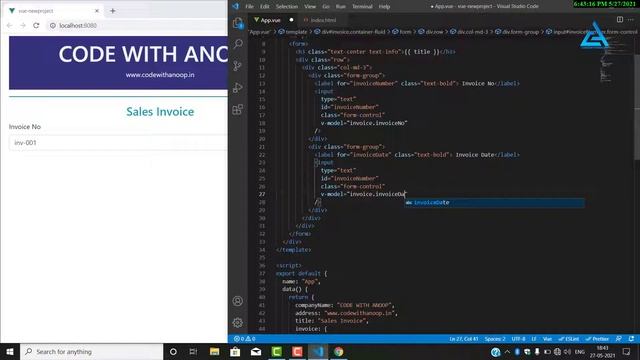Open the Help menu
The width and height of the screenshot is (640, 360).
(x=384, y=7)
